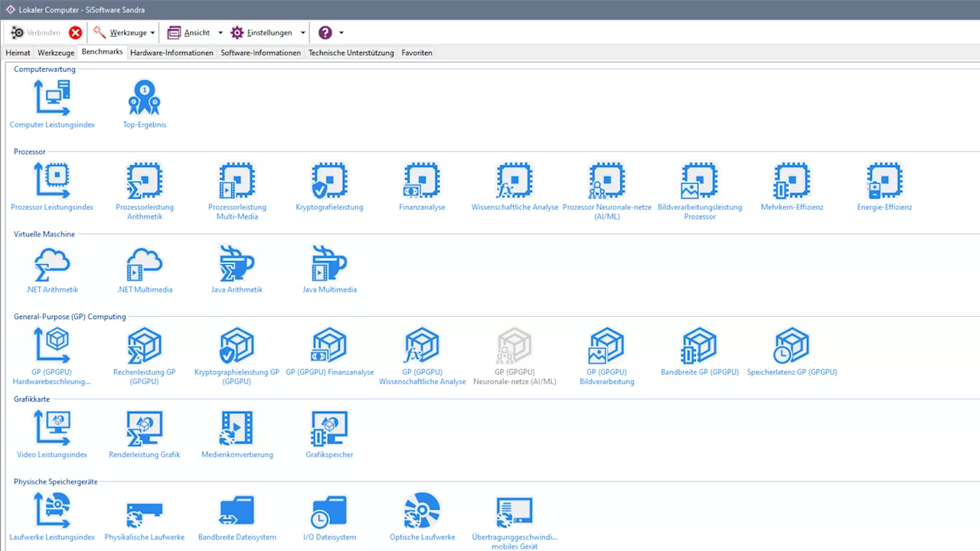Open .NET Arithmetik benchmark
The width and height of the screenshot is (980, 551).
52,269
